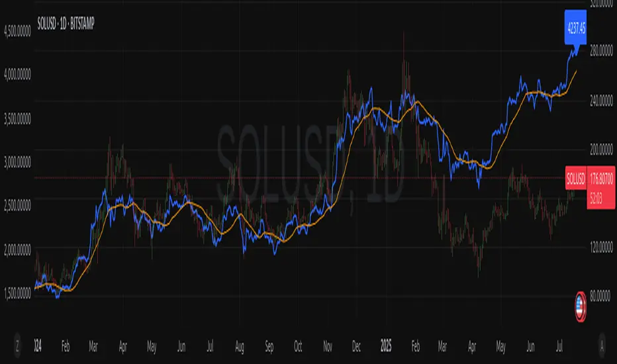This screenshot has width=617, height=364.
Task: Click the '24 year label on time axis
Action: tap(38, 346)
